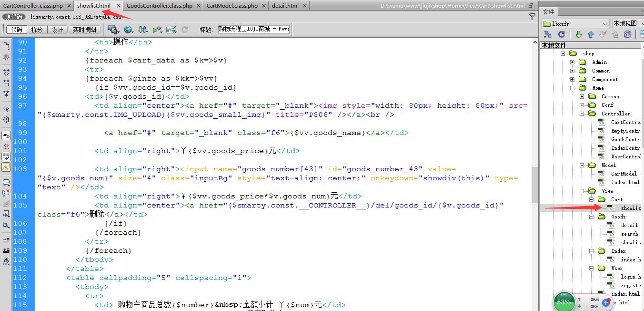Expand the Component folder
The image size is (644, 311).
click(572, 79)
